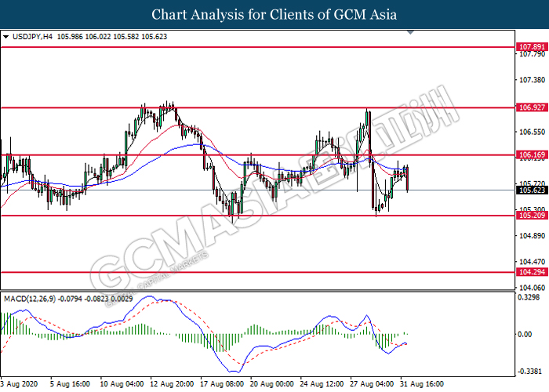Click the MACD 0.00 scale level

pyautogui.click(x=525, y=335)
